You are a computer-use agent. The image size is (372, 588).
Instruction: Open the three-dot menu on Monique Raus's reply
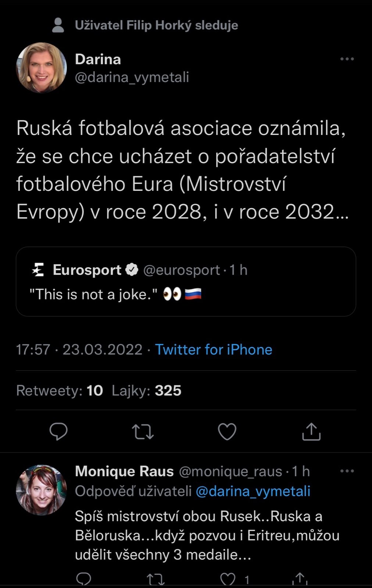coord(347,471)
